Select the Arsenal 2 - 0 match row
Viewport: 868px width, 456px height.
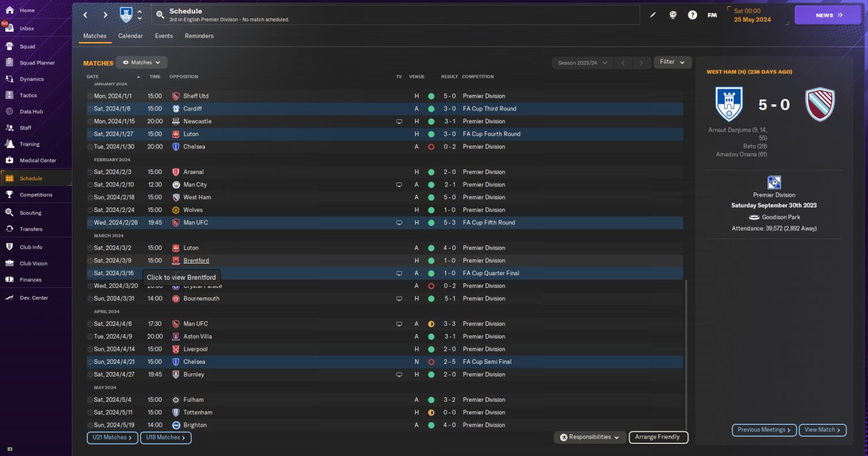pyautogui.click(x=384, y=172)
